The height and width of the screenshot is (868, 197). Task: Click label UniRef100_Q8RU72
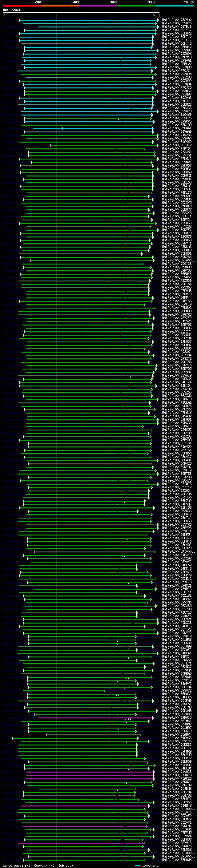click(x=177, y=782)
